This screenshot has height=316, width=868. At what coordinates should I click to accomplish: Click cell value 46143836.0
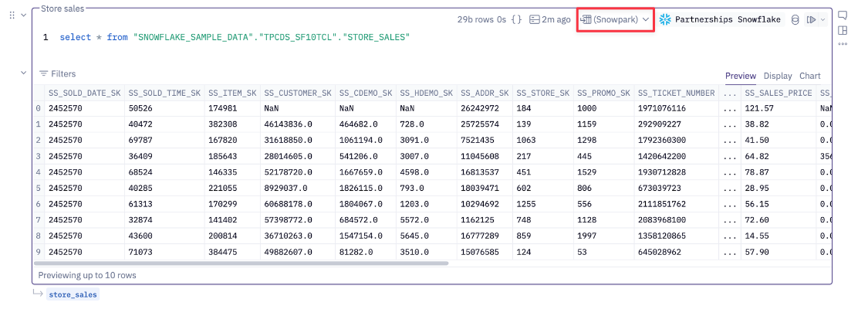[x=289, y=124]
